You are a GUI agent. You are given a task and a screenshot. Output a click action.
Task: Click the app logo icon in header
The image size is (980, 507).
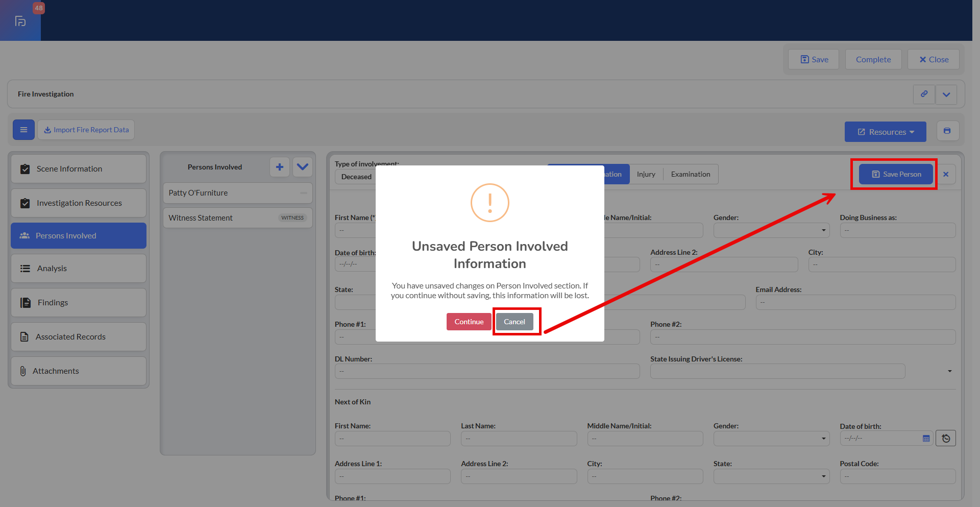(x=20, y=21)
